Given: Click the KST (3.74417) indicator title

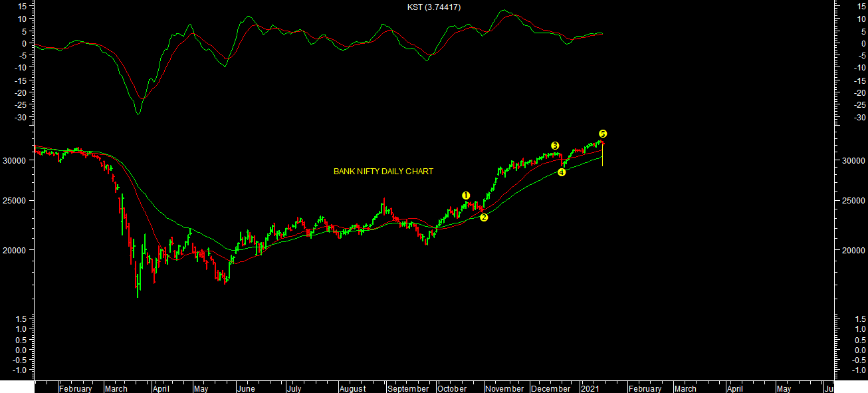Looking at the screenshot, I should click(434, 7).
